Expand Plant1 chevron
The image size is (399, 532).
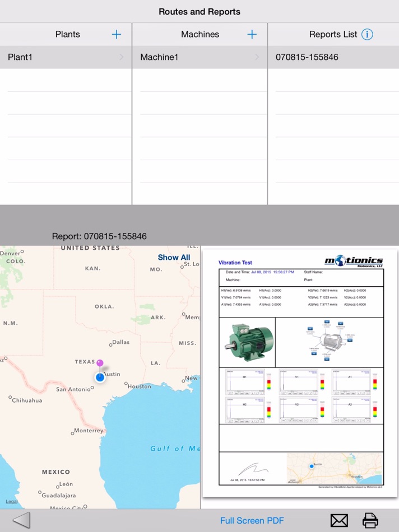121,57
